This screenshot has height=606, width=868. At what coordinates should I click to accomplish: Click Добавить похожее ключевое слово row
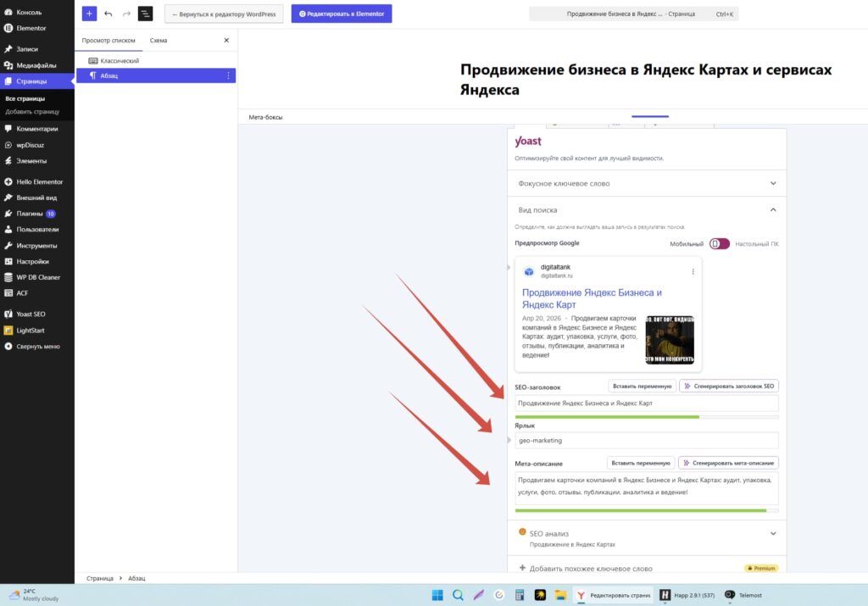coord(647,568)
